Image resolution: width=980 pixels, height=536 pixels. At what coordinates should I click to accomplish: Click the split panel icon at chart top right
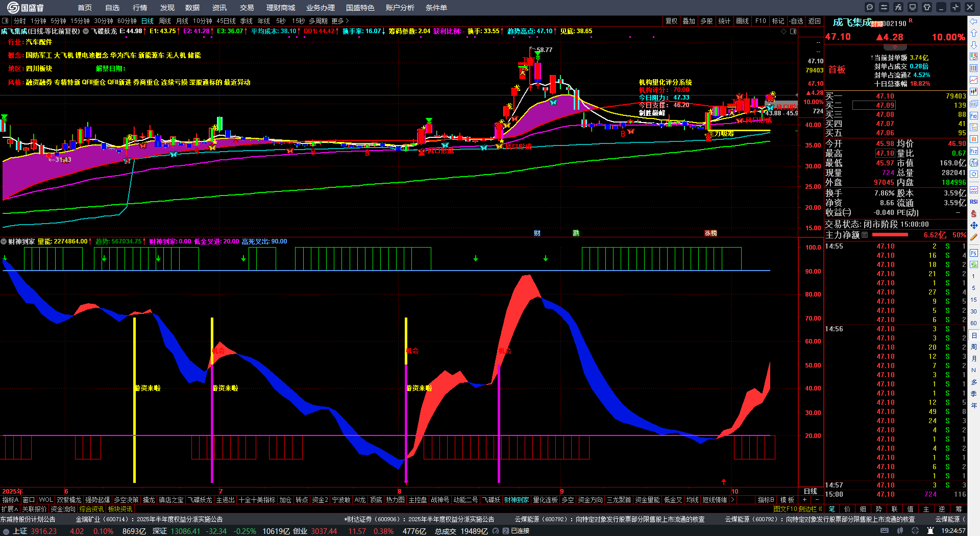(793, 31)
